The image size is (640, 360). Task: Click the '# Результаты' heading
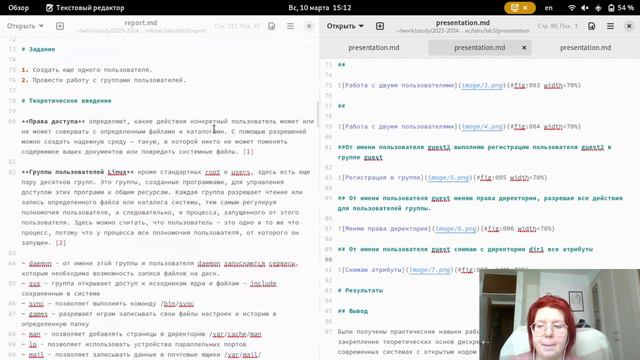point(360,291)
